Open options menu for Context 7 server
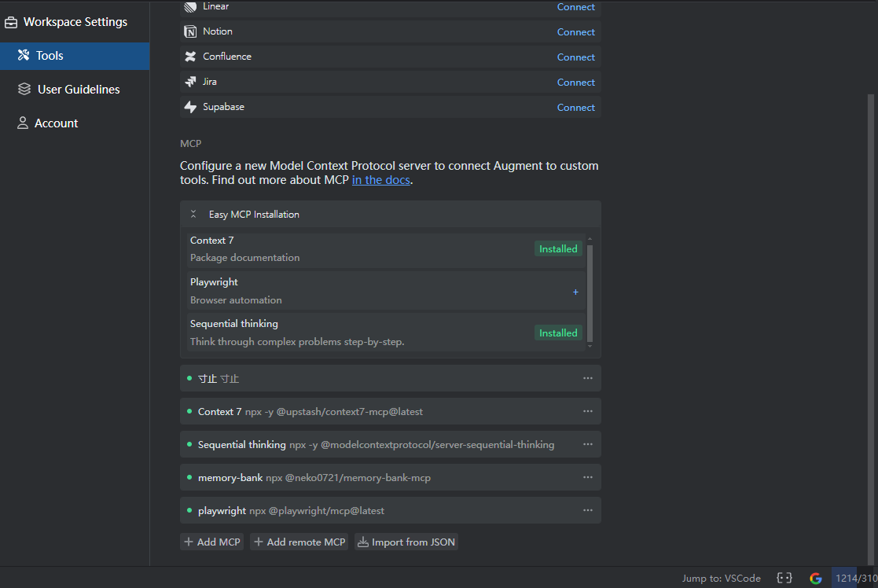878x588 pixels. (x=587, y=411)
